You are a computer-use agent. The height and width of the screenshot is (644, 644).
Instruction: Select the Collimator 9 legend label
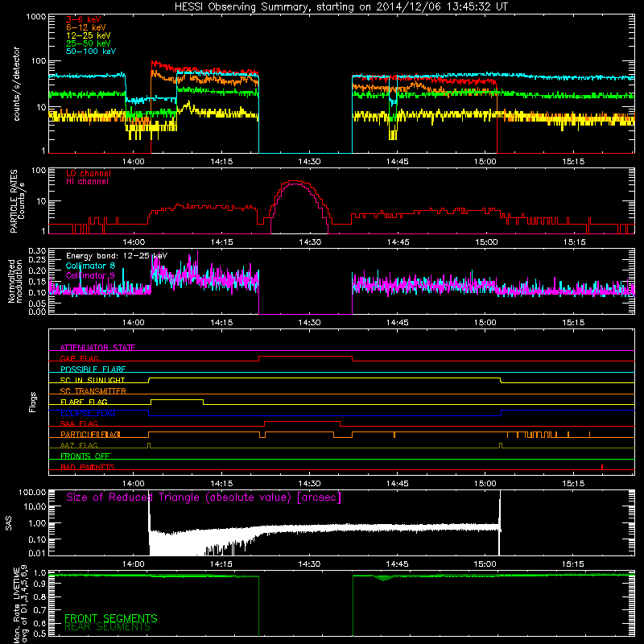click(90, 275)
